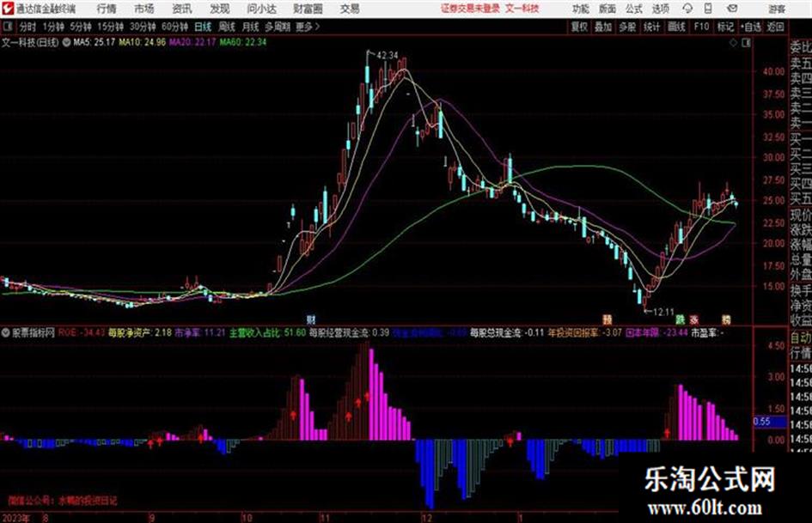Click the 市净率: 11.21 indicator text
This screenshot has height=523, width=812.
[x=200, y=332]
